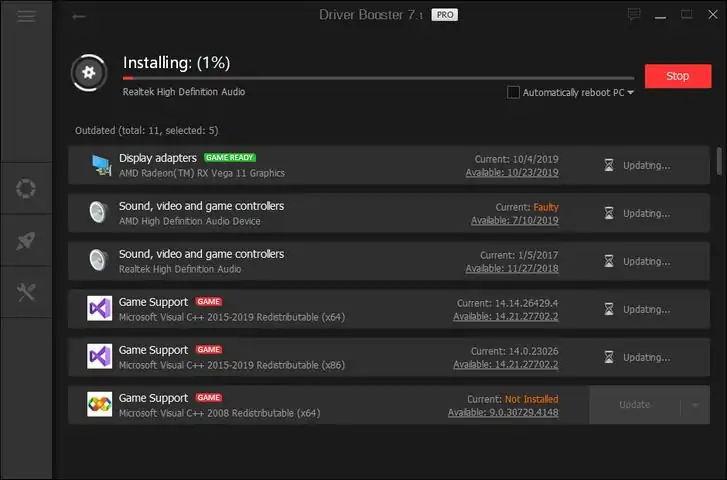Open the Boost rocket icon in sidebar
727x480 pixels.
pyautogui.click(x=26, y=240)
